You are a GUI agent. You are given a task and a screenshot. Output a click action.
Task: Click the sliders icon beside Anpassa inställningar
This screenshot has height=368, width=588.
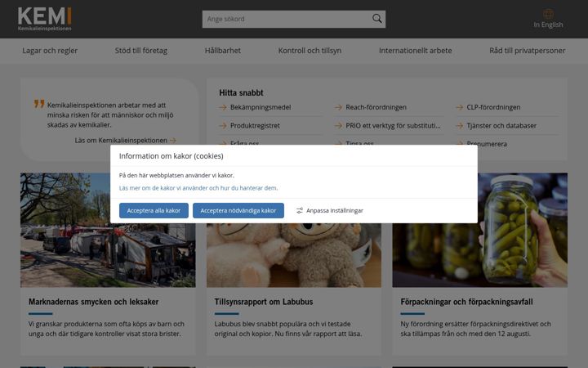click(299, 211)
